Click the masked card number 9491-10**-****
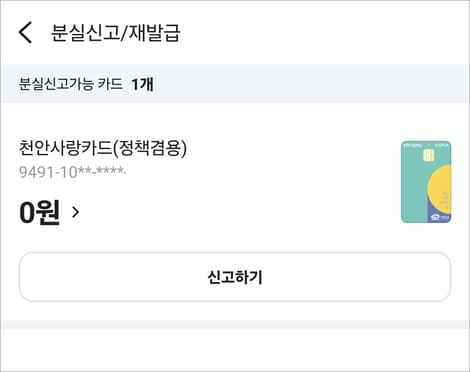 [72, 172]
